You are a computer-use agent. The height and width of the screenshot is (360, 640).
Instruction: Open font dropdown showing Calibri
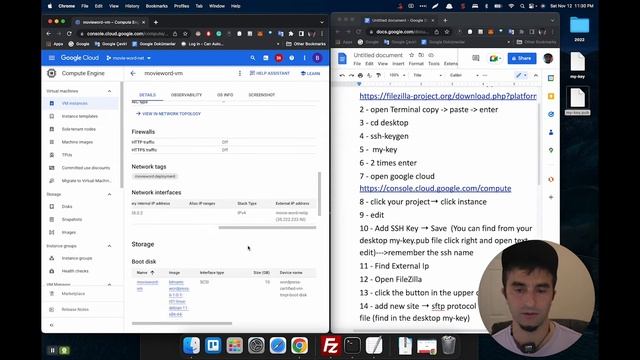464,75
